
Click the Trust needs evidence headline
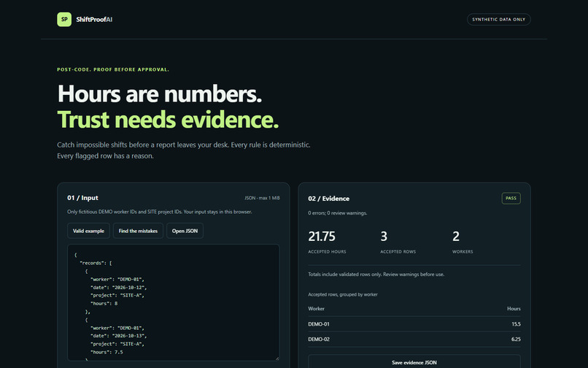point(168,120)
